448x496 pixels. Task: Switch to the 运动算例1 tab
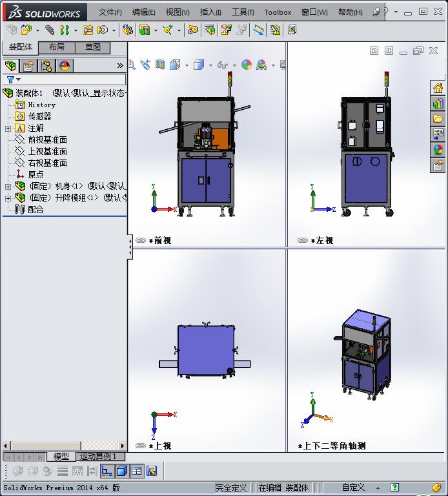101,457
